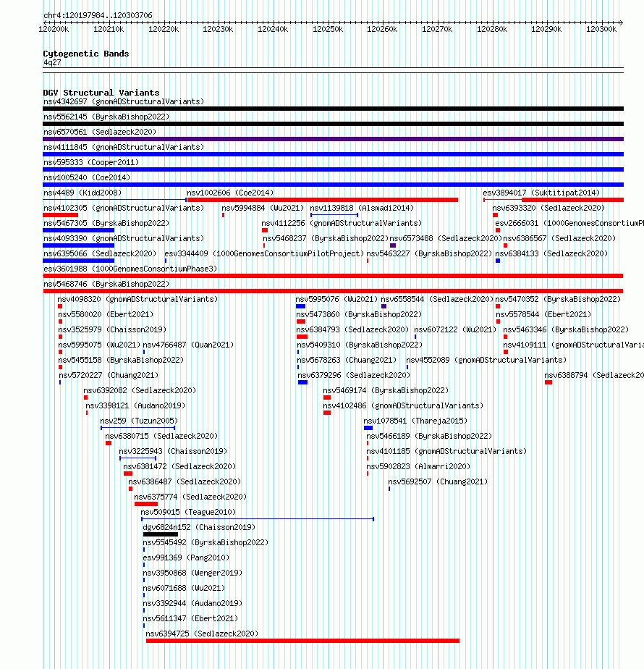
Task: Click the long red nsv6394725 bar
Action: click(302, 641)
